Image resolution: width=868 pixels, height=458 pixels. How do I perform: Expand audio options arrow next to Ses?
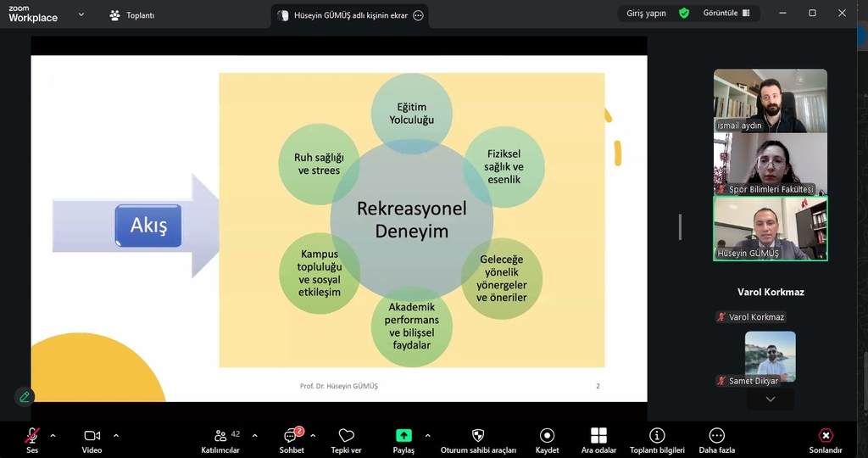tap(53, 435)
